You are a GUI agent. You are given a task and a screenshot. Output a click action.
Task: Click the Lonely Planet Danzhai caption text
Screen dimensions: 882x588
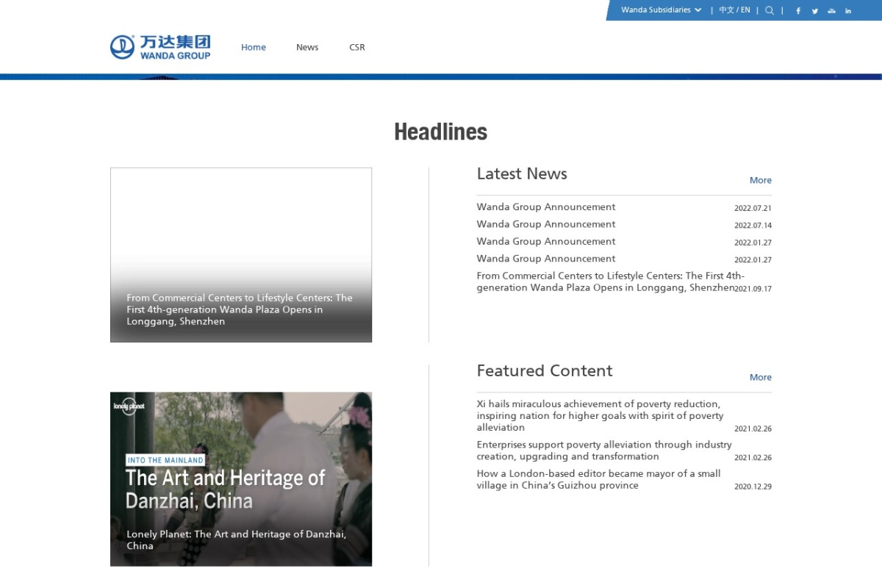[x=236, y=539]
